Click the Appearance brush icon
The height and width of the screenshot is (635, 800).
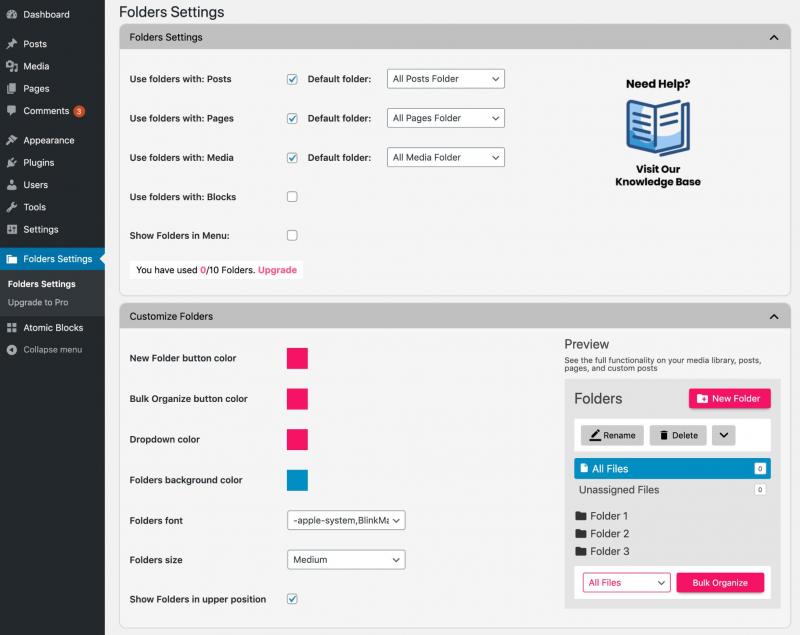(x=11, y=140)
